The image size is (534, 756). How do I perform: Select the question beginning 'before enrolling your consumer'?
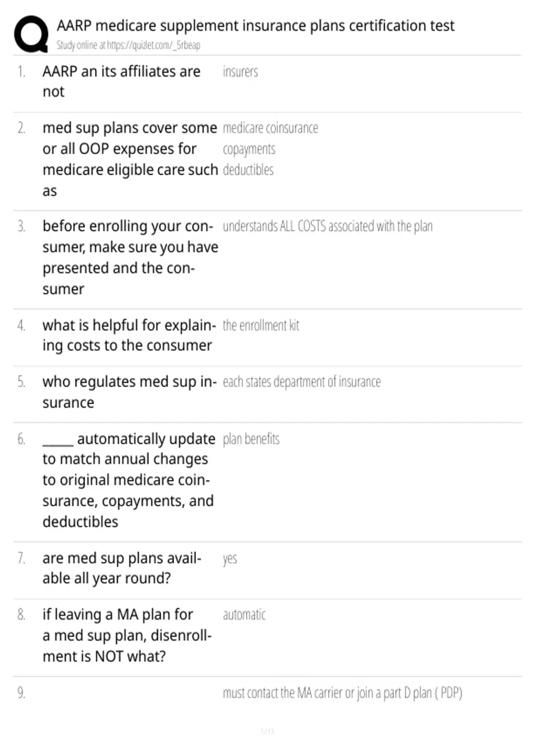[130, 257]
